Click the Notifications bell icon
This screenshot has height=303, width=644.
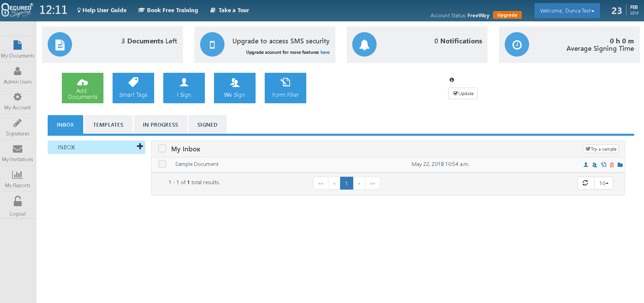pyautogui.click(x=364, y=44)
